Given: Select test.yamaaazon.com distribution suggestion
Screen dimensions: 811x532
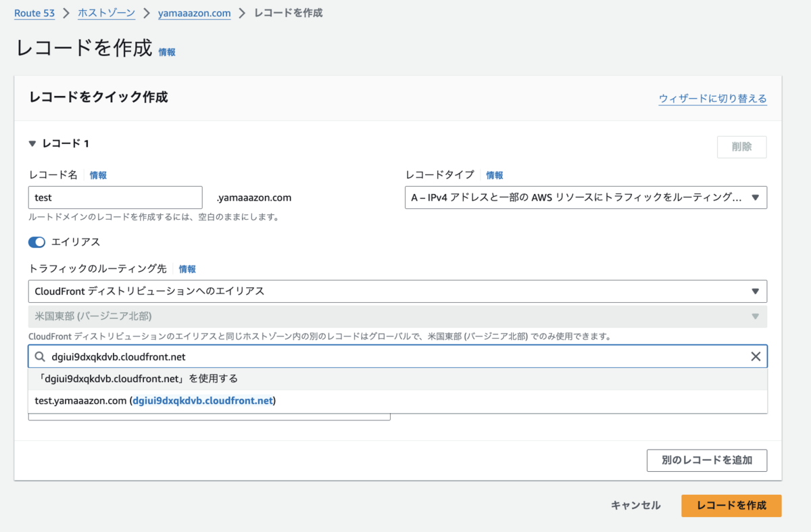Looking at the screenshot, I should (397, 401).
